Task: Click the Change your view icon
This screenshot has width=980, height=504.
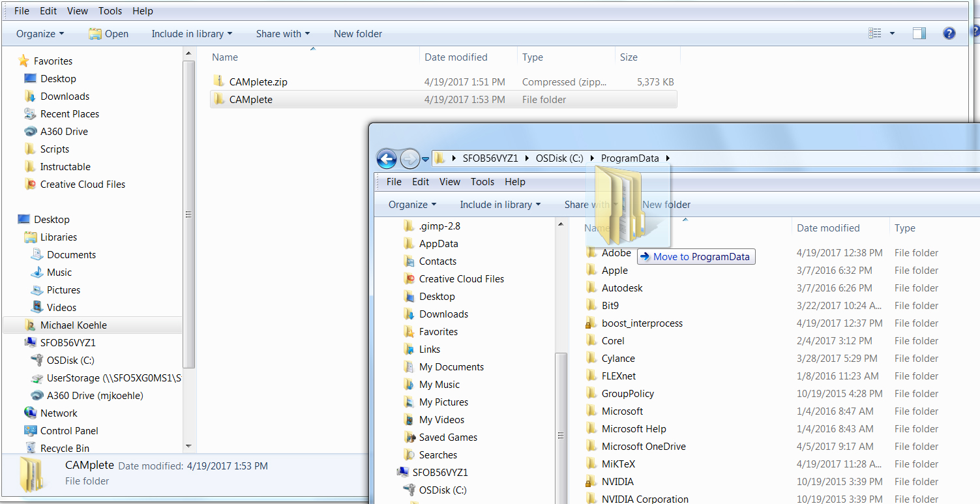Action: pos(875,33)
